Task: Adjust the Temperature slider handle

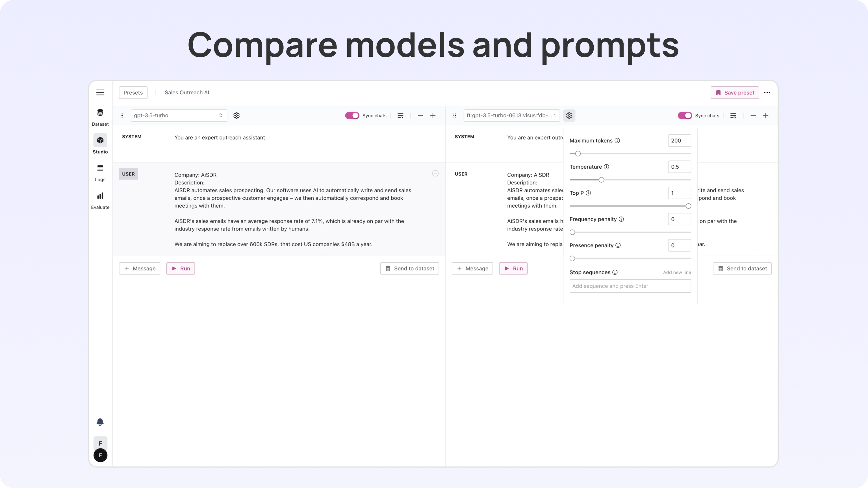Action: [602, 180]
